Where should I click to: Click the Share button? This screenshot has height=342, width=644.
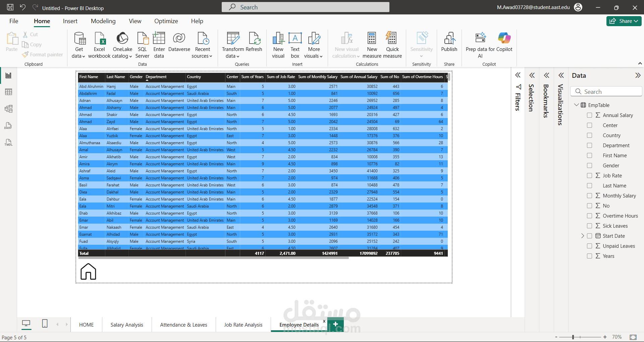pos(624,21)
